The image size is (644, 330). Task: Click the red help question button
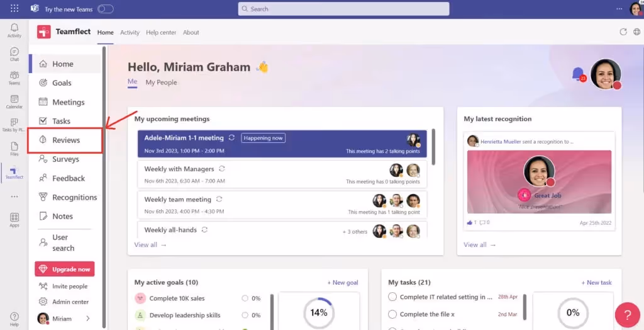(627, 315)
